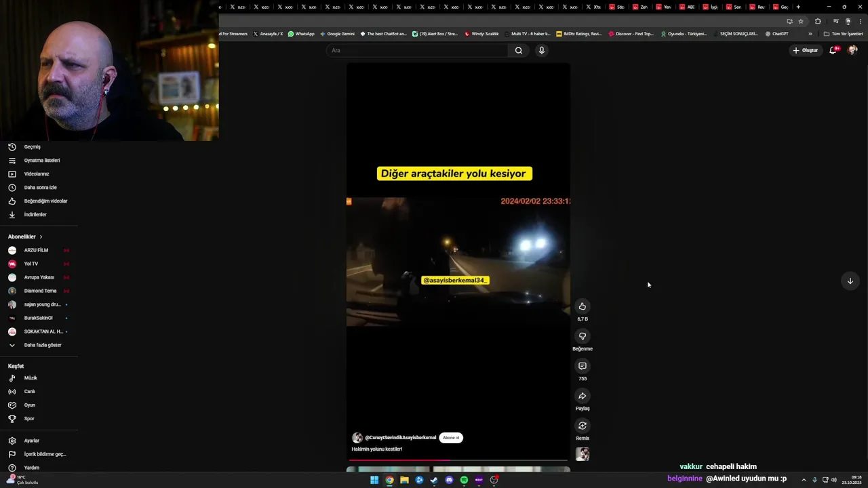Open IMDb: Ratings bookmark
Viewport: 868px width, 488px height.
pos(578,34)
